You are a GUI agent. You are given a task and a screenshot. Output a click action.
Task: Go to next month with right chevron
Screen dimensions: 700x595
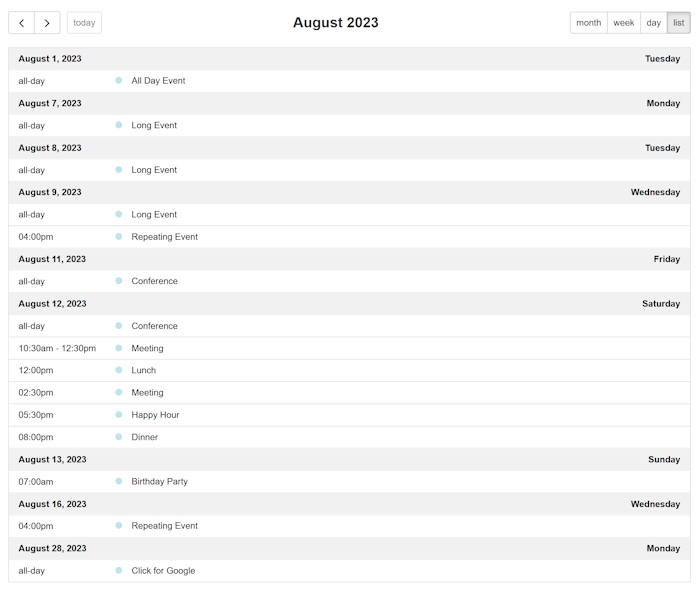47,23
